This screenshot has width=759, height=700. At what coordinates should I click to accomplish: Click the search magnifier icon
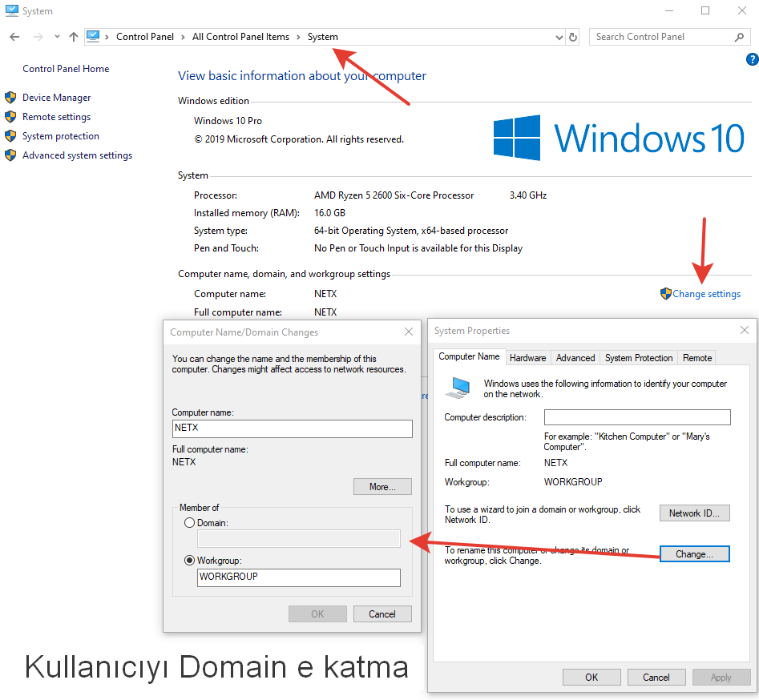pyautogui.click(x=739, y=37)
